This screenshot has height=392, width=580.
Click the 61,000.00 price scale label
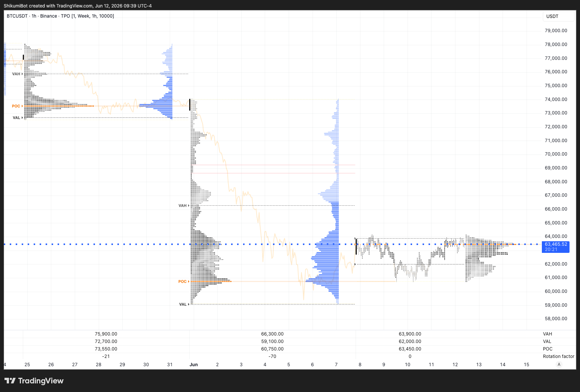tap(556, 278)
